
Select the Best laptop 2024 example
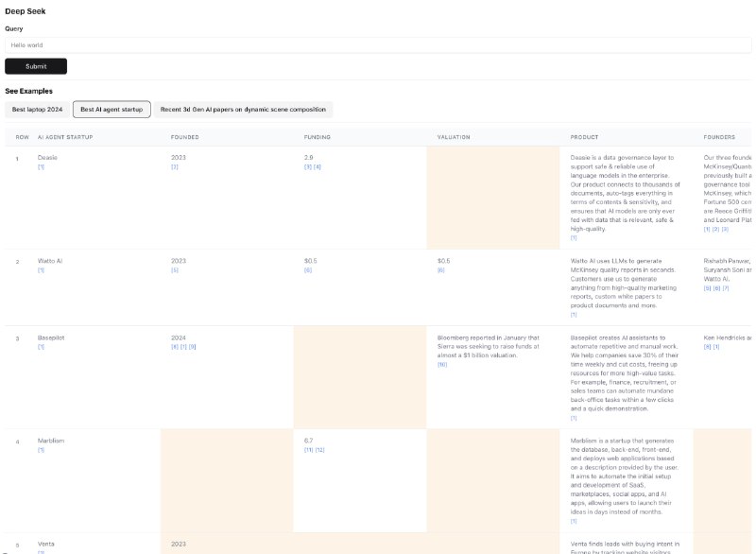click(37, 110)
